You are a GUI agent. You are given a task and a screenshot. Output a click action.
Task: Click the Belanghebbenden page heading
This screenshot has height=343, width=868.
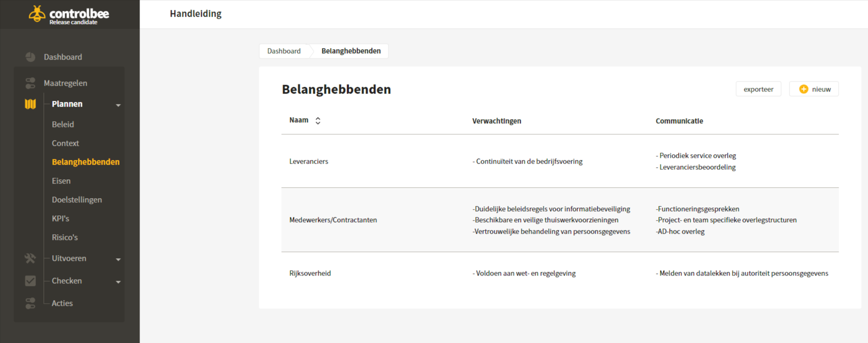(336, 89)
